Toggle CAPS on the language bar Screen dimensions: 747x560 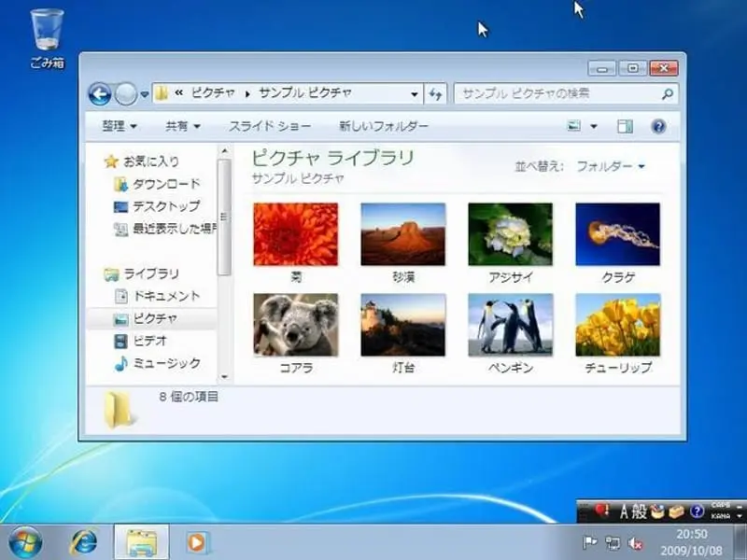(x=720, y=506)
